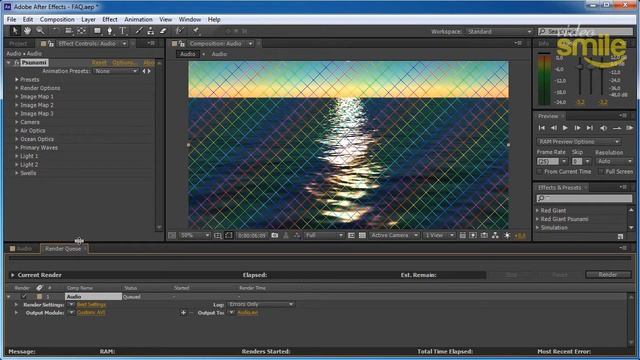Select the Unified Camera tool
This screenshot has width=640, height=360.
tap(69, 31)
